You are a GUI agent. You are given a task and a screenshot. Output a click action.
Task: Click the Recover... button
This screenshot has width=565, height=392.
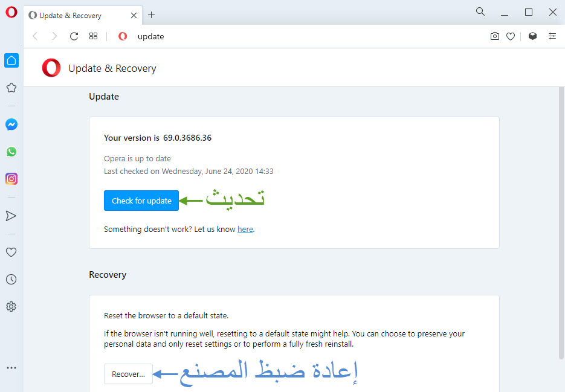tap(128, 374)
